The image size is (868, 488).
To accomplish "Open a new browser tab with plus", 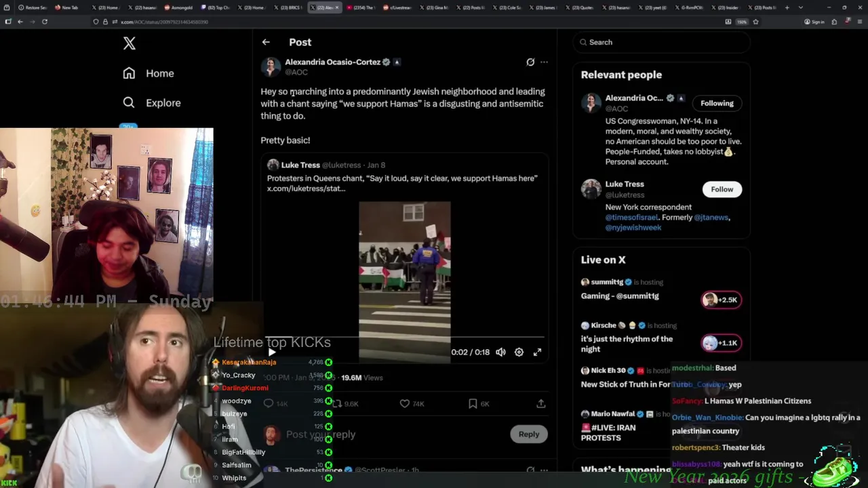I will pyautogui.click(x=787, y=7).
